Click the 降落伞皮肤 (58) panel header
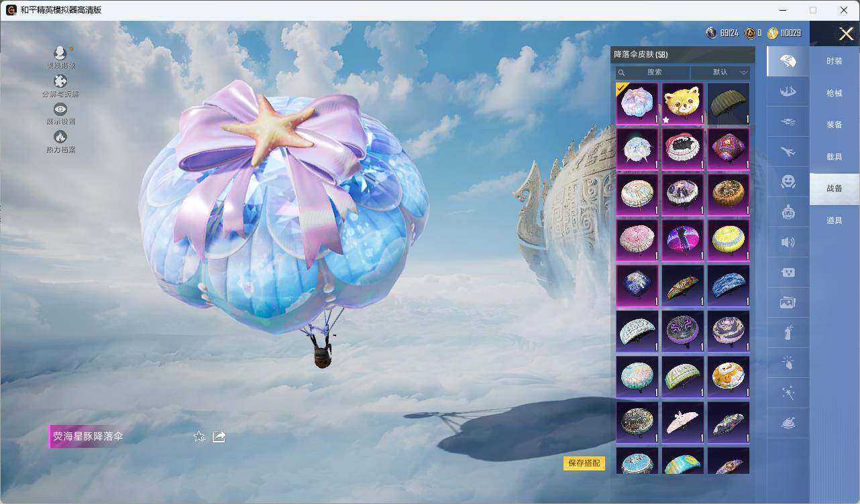This screenshot has width=860, height=504. [683, 54]
